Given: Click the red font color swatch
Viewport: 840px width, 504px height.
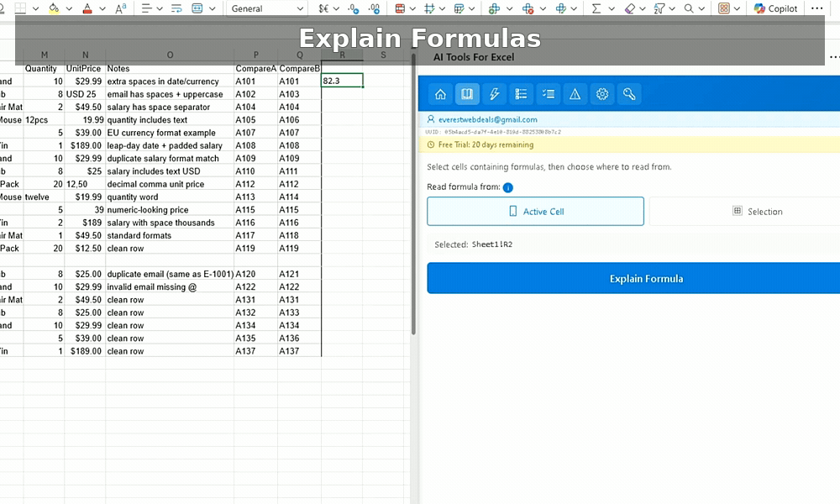Looking at the screenshot, I should tap(89, 8).
